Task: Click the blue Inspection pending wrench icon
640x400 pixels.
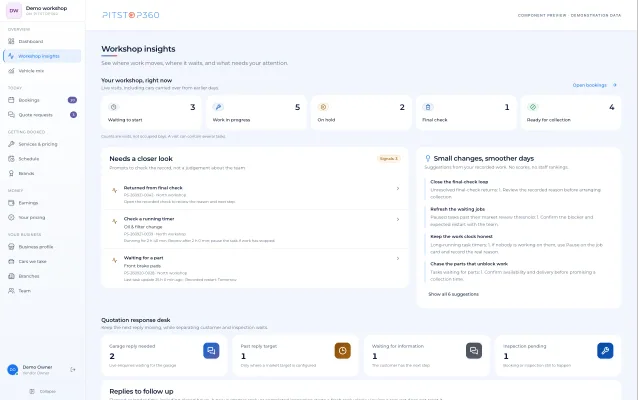Action: (x=605, y=351)
